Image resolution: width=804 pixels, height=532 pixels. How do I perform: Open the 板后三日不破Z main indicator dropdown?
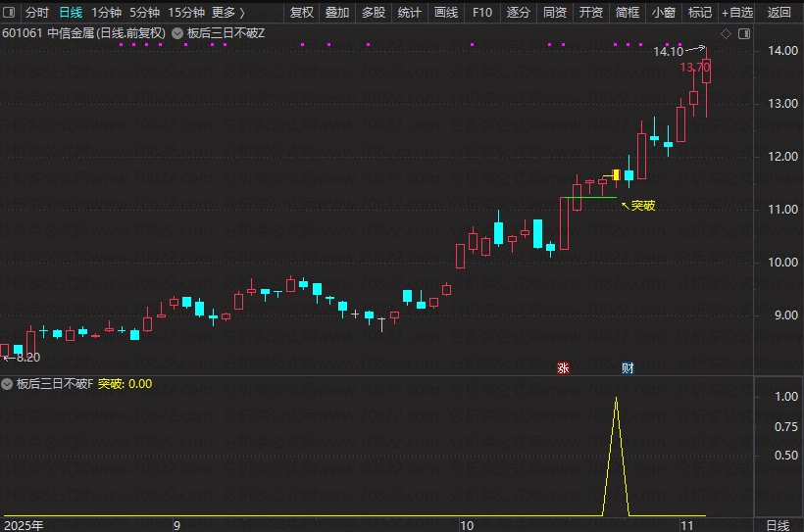point(176,33)
